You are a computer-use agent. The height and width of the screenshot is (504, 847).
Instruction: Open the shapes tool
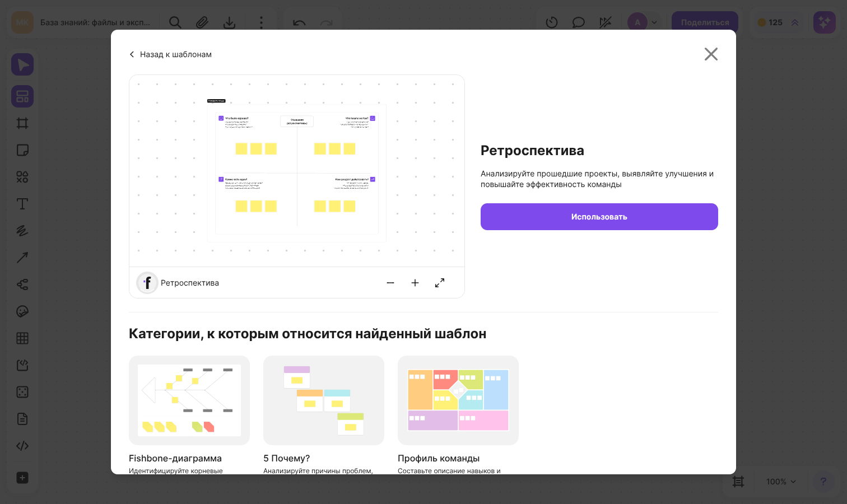click(22, 177)
